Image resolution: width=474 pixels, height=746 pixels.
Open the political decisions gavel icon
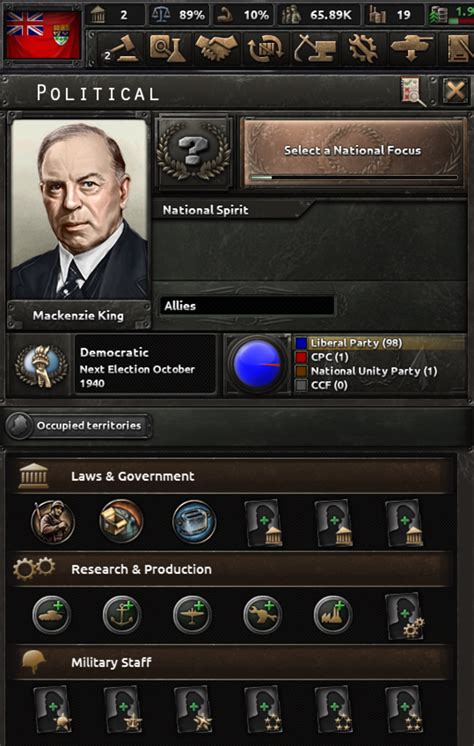(121, 49)
